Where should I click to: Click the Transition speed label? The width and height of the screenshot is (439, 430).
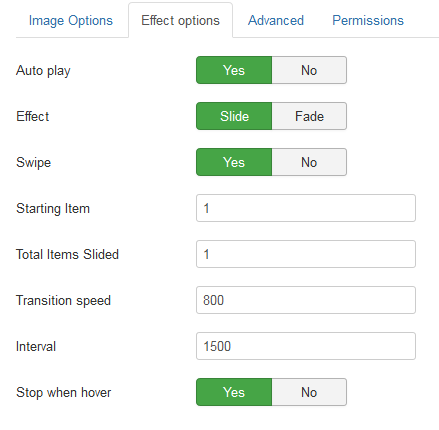[x=63, y=301]
